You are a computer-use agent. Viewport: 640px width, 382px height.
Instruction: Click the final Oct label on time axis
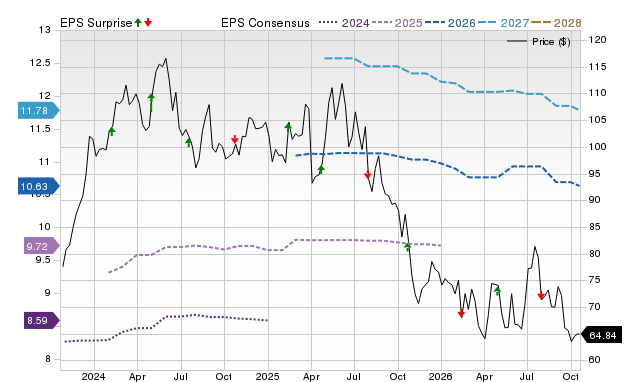[x=571, y=376]
